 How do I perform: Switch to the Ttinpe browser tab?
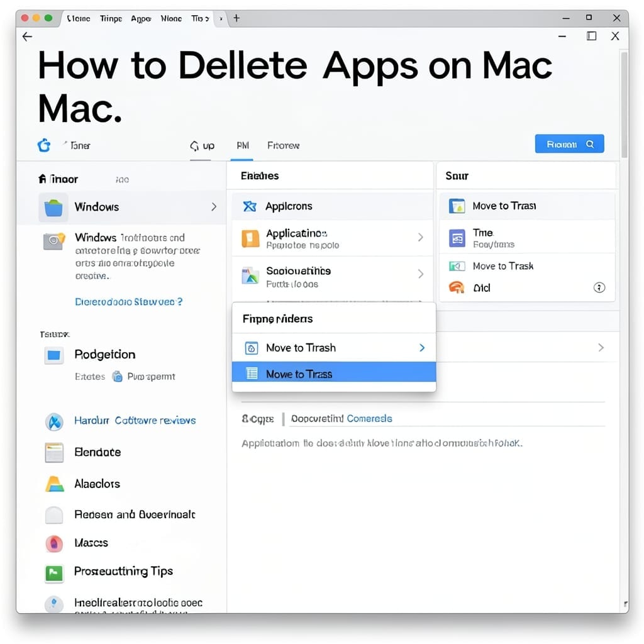point(111,18)
